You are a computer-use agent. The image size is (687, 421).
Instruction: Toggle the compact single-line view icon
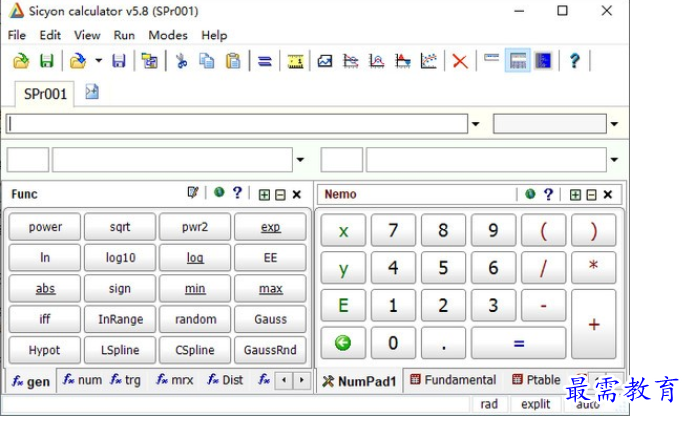pos(492,58)
